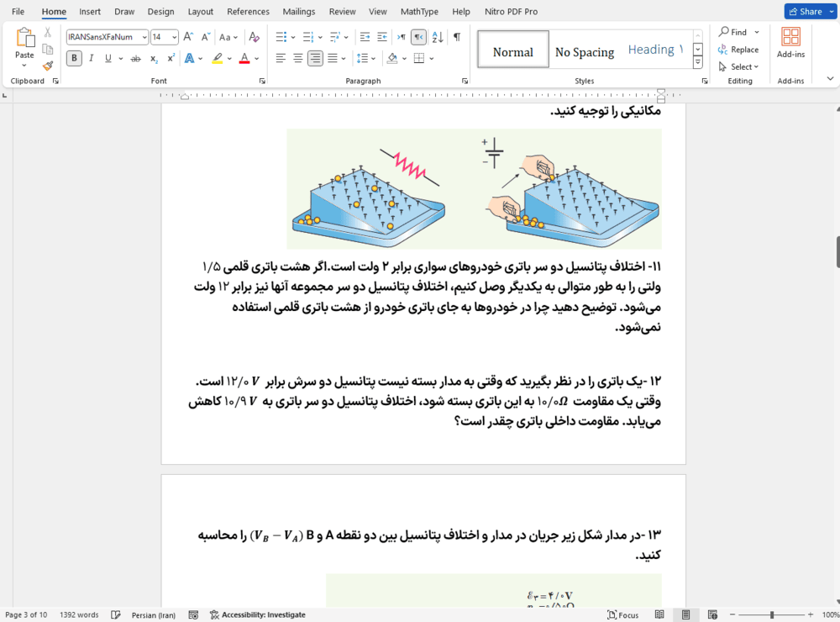Open the font size dropdown
This screenshot has width=840, height=622.
pos(174,37)
